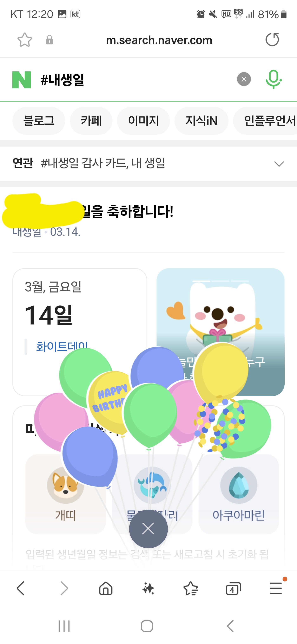Select the 이미지 tab
Image resolution: width=297 pixels, height=644 pixels.
pos(143,121)
